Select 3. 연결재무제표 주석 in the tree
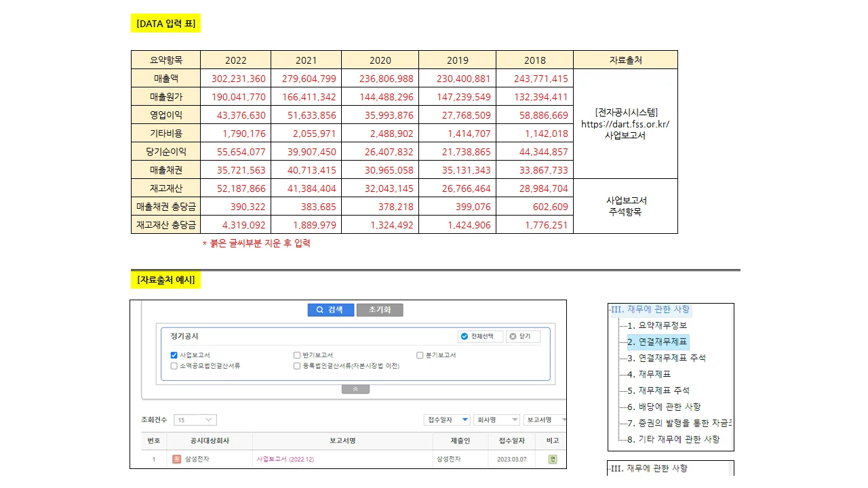The image size is (868, 488). click(667, 358)
